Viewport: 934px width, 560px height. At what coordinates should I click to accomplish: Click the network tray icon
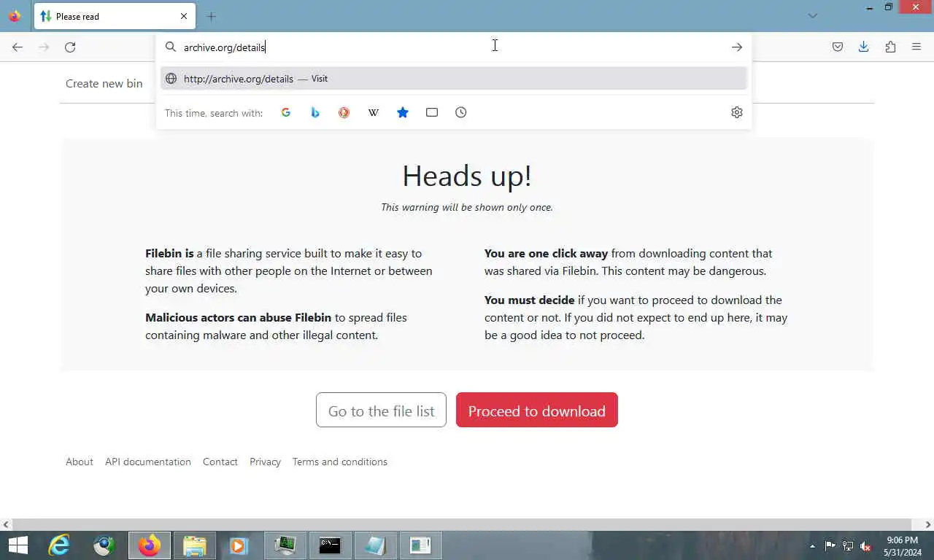pyautogui.click(x=848, y=545)
